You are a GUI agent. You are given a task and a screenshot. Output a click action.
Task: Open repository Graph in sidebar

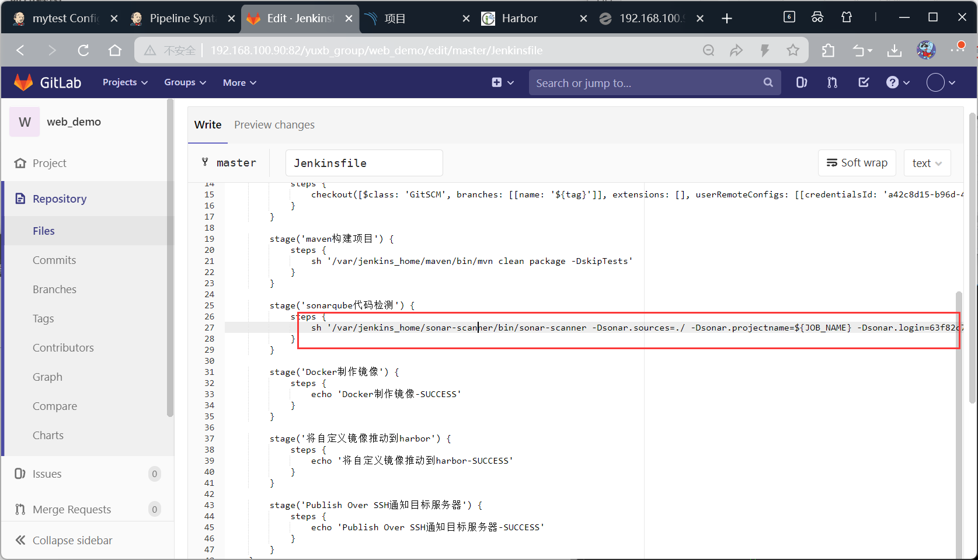click(x=47, y=377)
